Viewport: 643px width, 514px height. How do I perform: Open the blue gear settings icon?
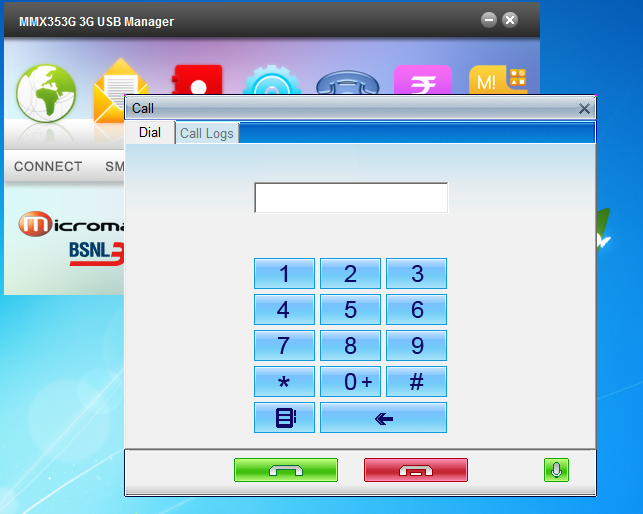[272, 80]
